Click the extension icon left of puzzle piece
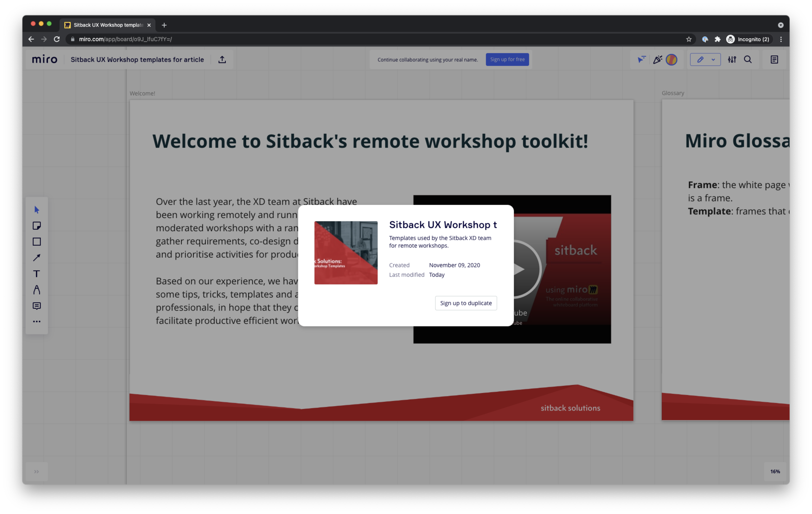Screen dimensions: 812x514 pyautogui.click(x=705, y=39)
